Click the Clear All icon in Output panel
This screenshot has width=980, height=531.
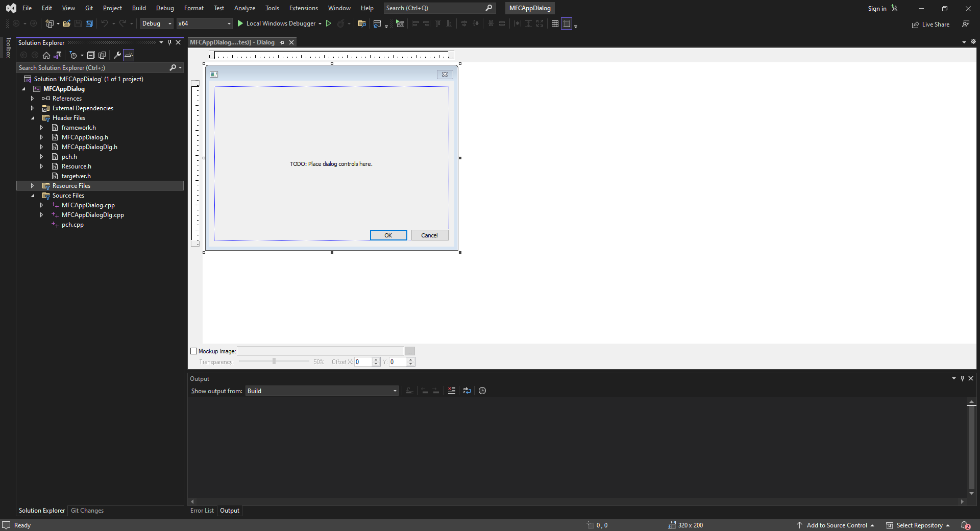click(x=451, y=391)
